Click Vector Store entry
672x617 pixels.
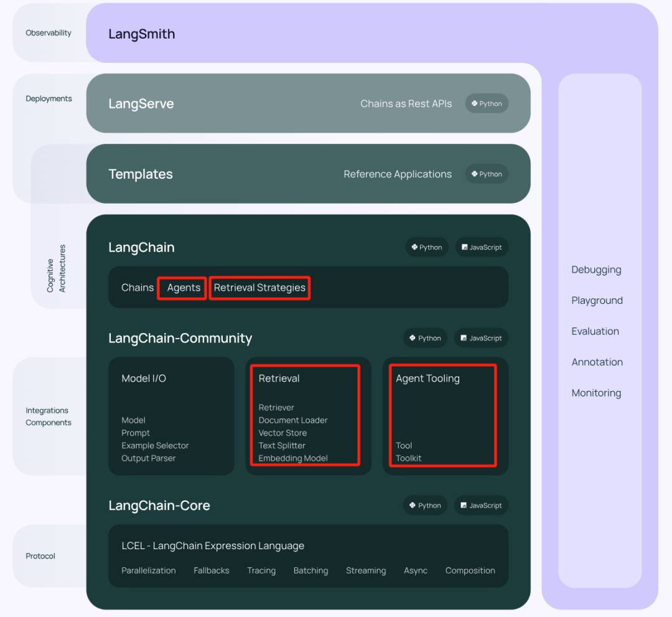[x=282, y=433]
